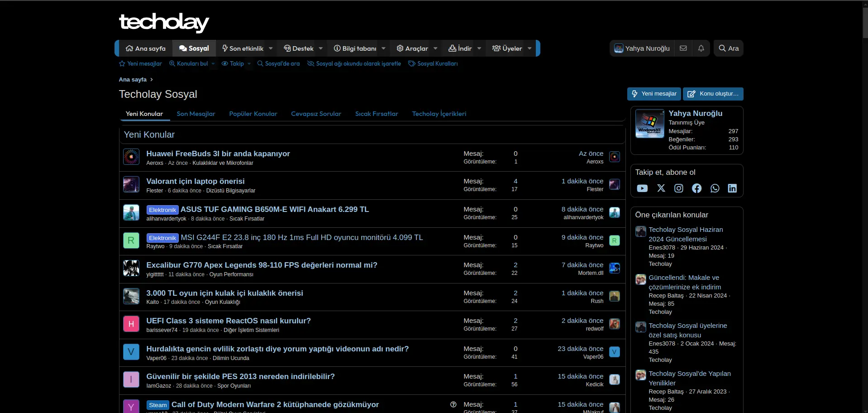Open the pink H avatar of barissever74
The height and width of the screenshot is (413, 868).
131,324
